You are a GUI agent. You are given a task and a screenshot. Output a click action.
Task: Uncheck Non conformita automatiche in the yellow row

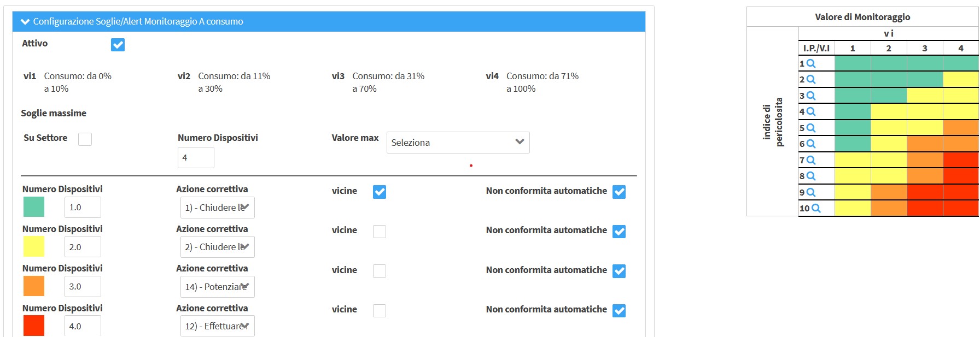click(x=619, y=232)
